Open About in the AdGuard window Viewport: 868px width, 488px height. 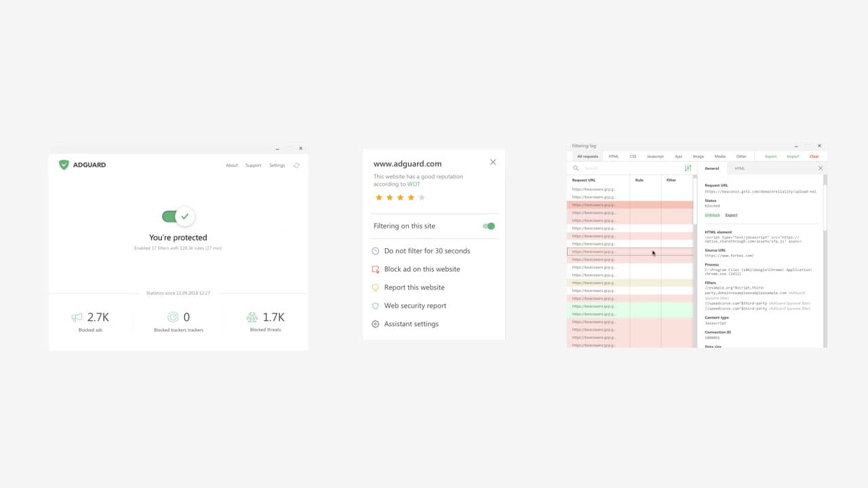[232, 165]
